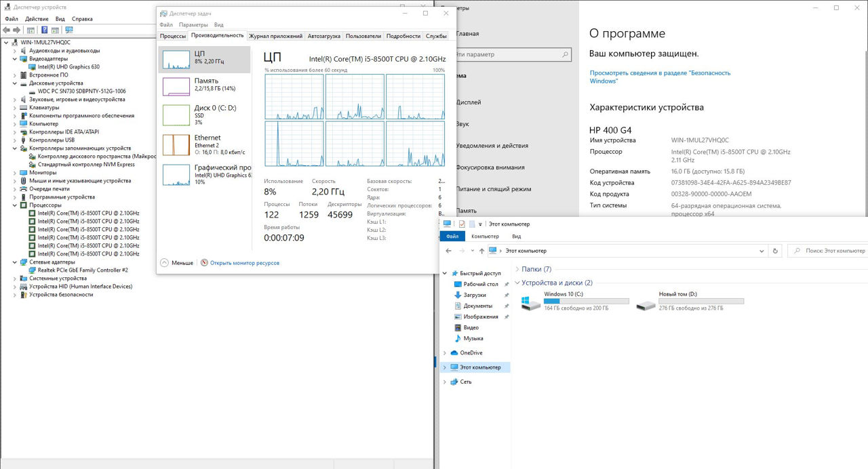868x469 pixels.
Task: Click the Realtek PCIe GbE Family Controller item
Action: pos(78,270)
